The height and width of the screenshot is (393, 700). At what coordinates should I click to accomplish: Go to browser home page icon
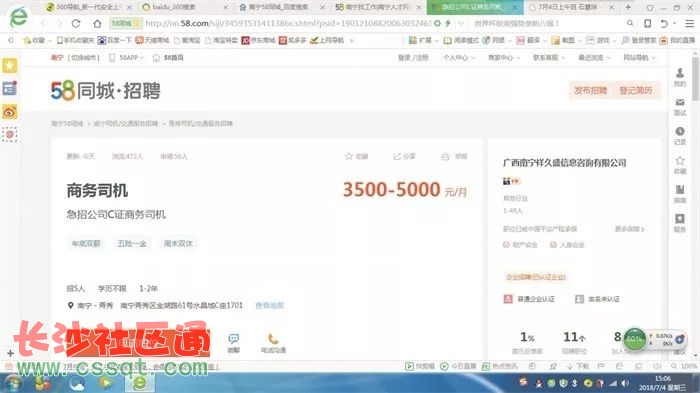pos(97,23)
